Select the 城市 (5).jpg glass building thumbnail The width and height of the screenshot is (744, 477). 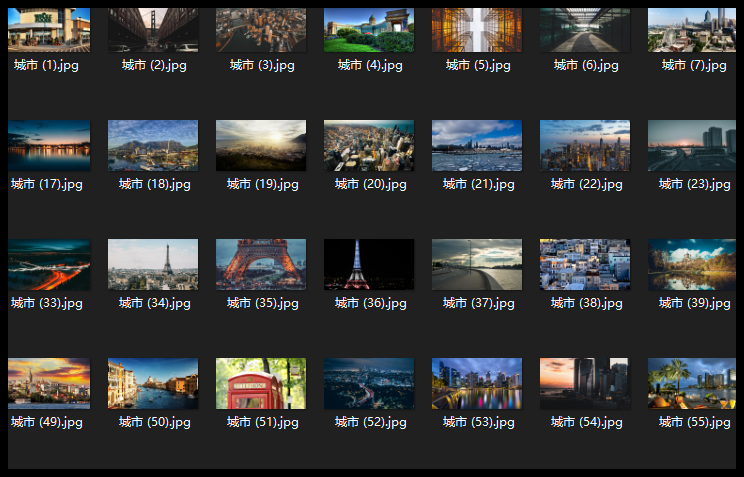[x=477, y=30]
